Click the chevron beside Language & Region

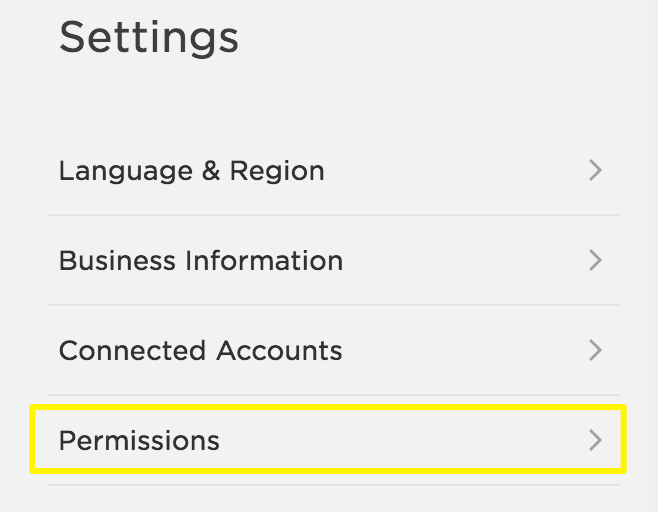click(595, 170)
